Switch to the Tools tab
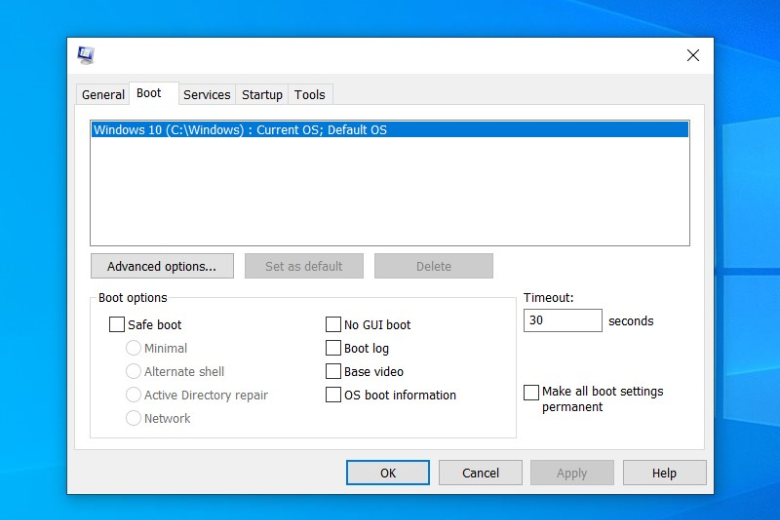The height and width of the screenshot is (520, 780). pos(309,95)
